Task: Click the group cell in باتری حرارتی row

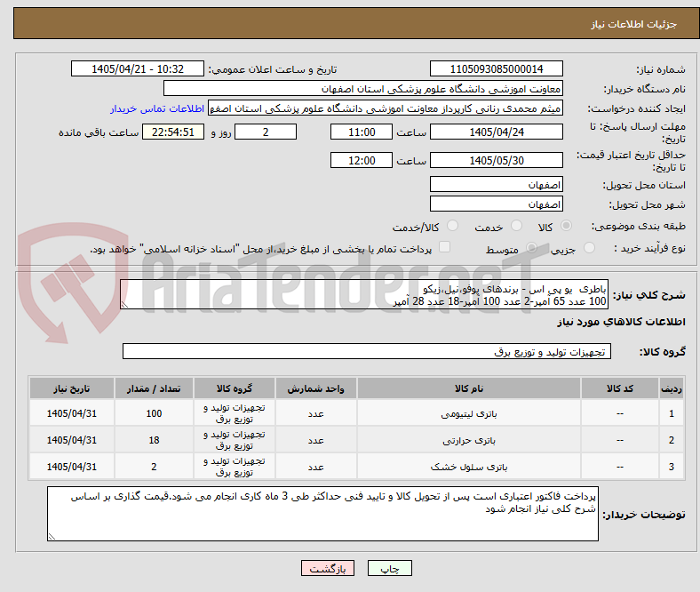Action: coord(235,440)
